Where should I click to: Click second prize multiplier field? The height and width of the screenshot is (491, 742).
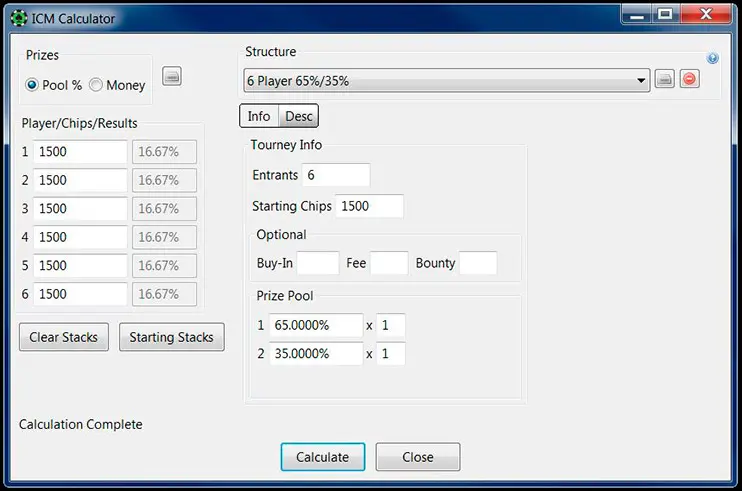391,353
